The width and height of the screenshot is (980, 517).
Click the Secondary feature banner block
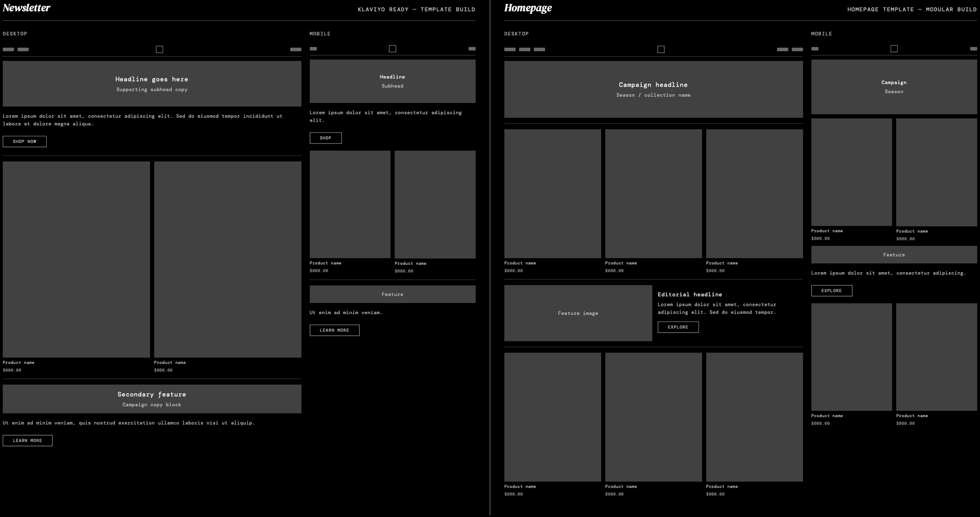(x=152, y=399)
